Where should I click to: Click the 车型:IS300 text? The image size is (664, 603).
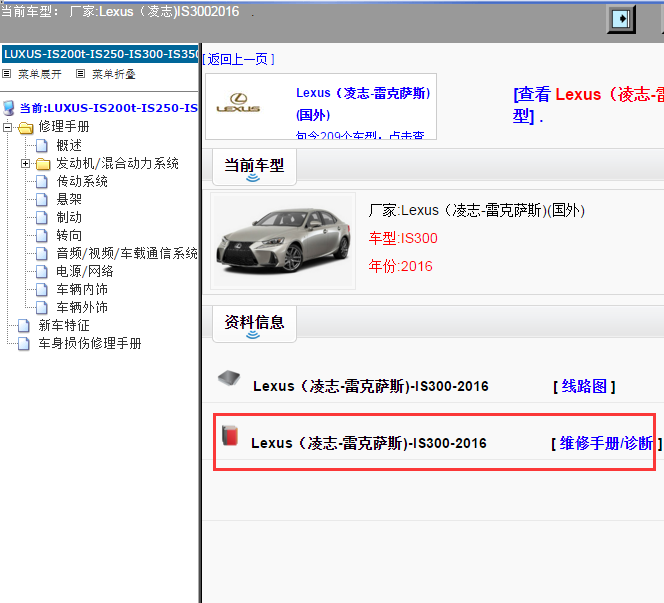pyautogui.click(x=403, y=238)
